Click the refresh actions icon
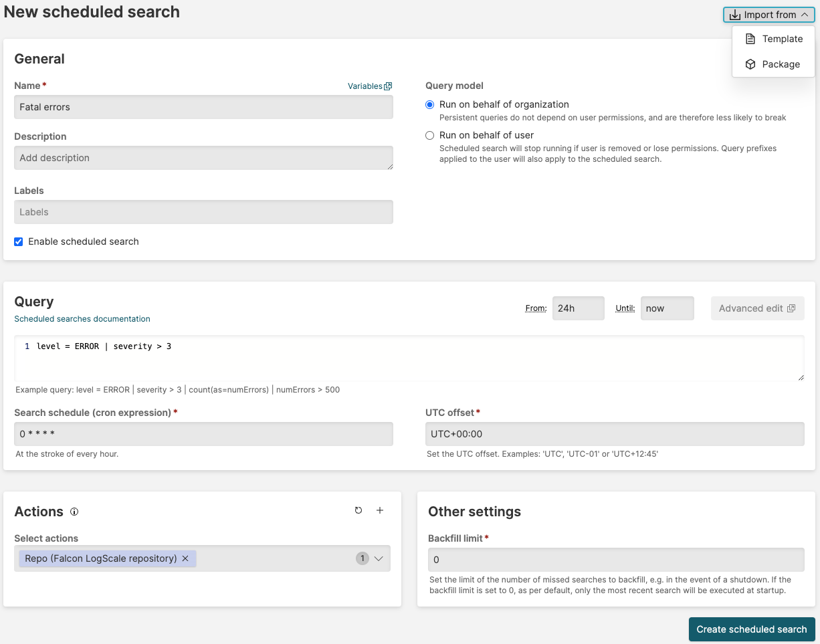 coord(358,510)
